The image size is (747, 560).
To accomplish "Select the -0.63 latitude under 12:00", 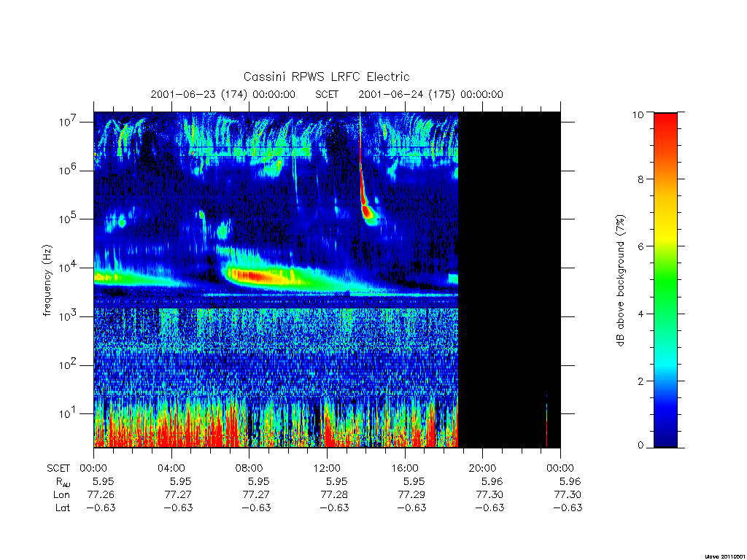I will (x=334, y=507).
